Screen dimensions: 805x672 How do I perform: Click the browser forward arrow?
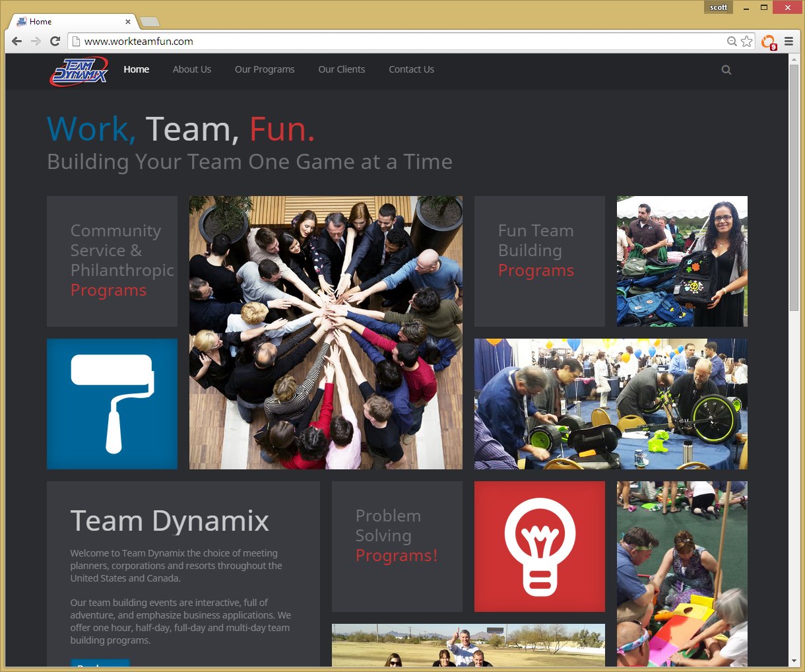pyautogui.click(x=36, y=41)
